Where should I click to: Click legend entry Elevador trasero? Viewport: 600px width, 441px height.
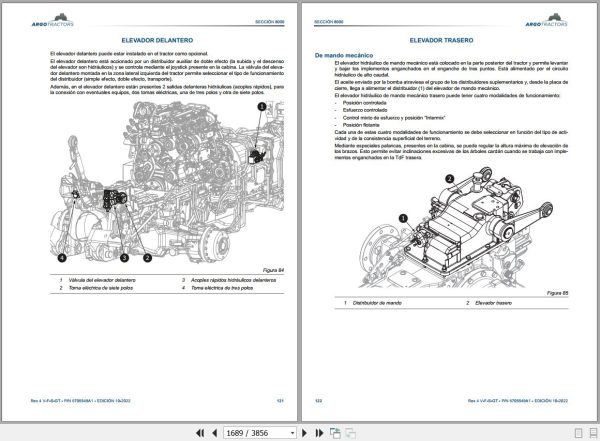pos(493,303)
